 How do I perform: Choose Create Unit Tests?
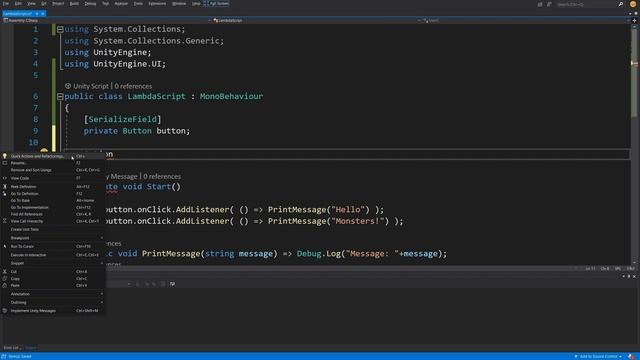54,229
